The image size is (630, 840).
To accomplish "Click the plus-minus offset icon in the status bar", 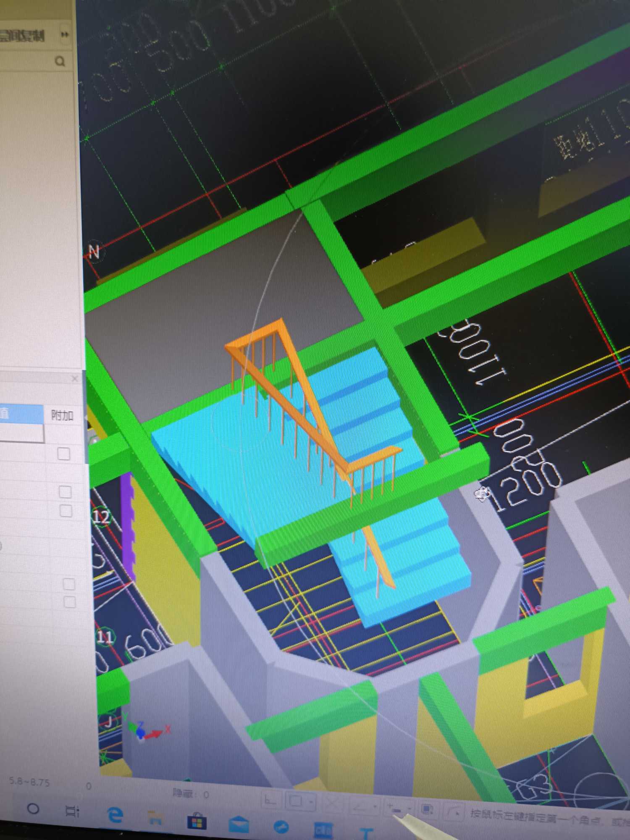I will [395, 807].
